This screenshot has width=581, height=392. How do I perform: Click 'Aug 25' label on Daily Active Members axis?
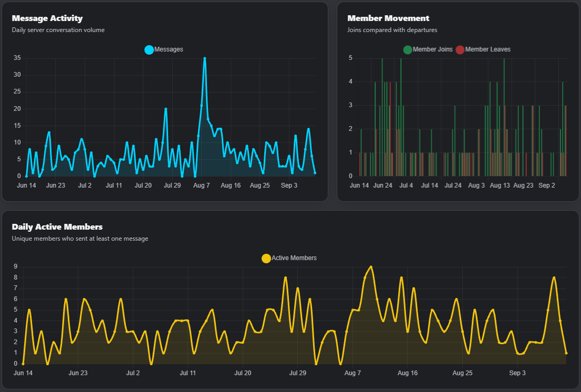[x=462, y=373]
